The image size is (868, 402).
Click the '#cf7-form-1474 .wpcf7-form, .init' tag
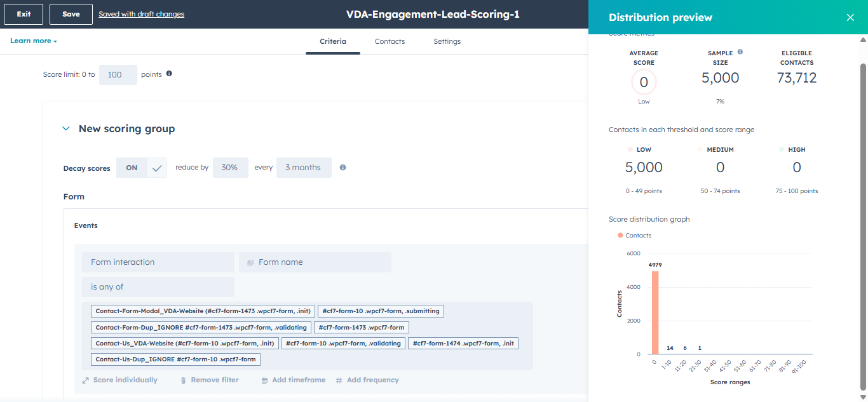(463, 344)
